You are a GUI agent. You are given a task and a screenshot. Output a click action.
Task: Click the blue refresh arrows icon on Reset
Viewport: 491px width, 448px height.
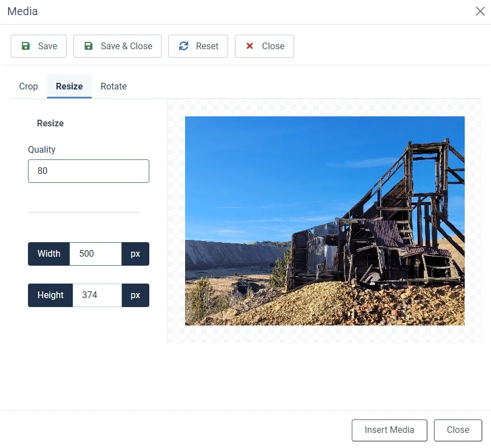pos(183,46)
